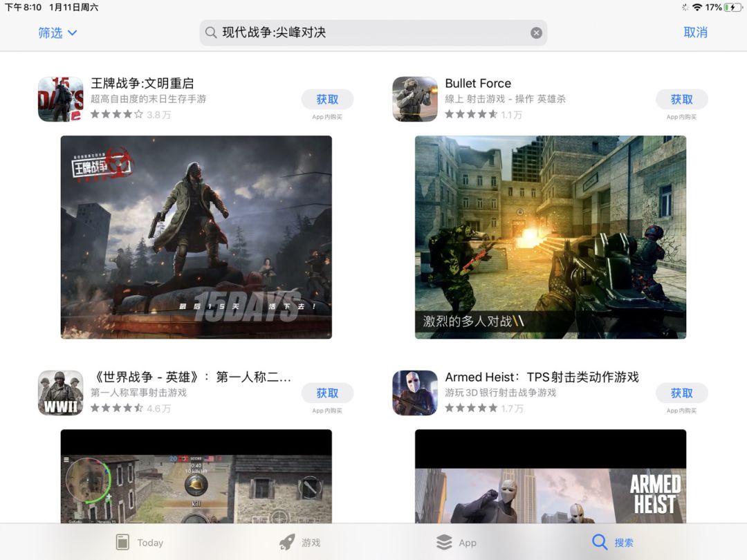
Task: Get the Bullet Force app
Action: click(682, 99)
